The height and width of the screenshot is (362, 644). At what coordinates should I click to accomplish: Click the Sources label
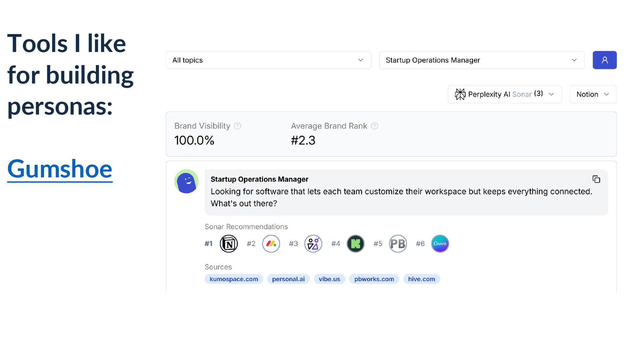point(218,267)
